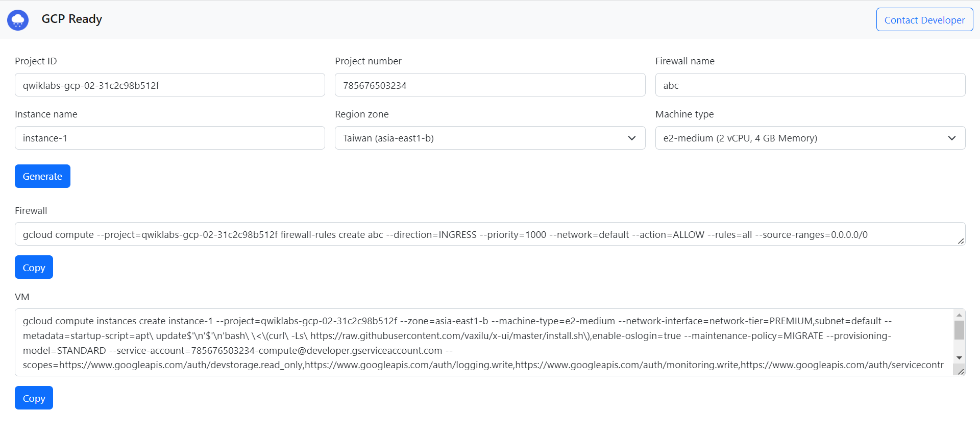
Task: Focus the Project number input field
Action: 490,85
